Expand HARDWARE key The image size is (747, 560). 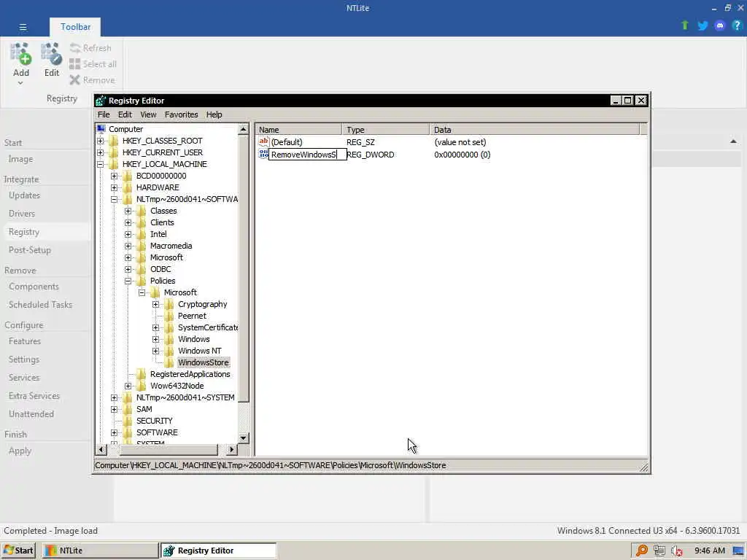pos(115,187)
